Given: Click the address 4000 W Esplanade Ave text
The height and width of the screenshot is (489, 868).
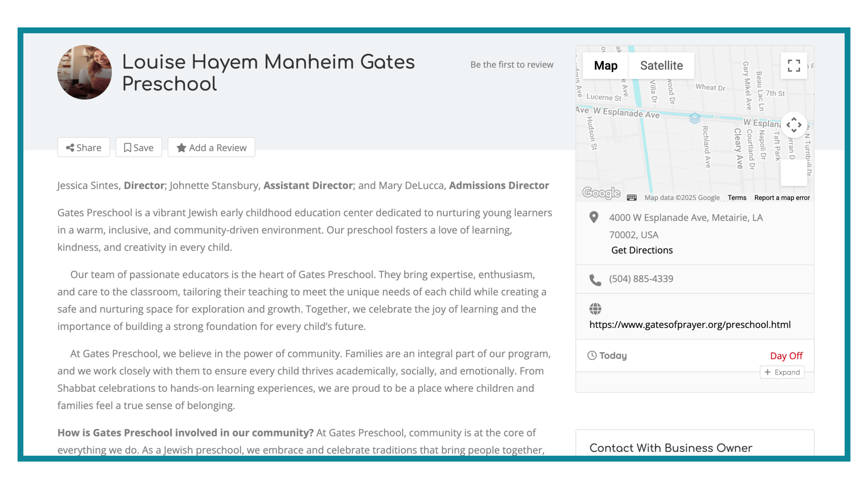Looking at the screenshot, I should click(686, 226).
